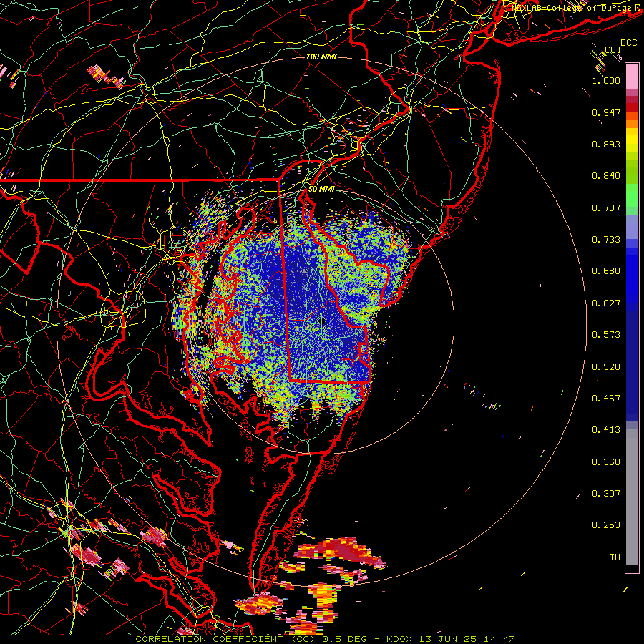Click the [CC] product label
Screen dimensions: 644x644
tap(610, 49)
